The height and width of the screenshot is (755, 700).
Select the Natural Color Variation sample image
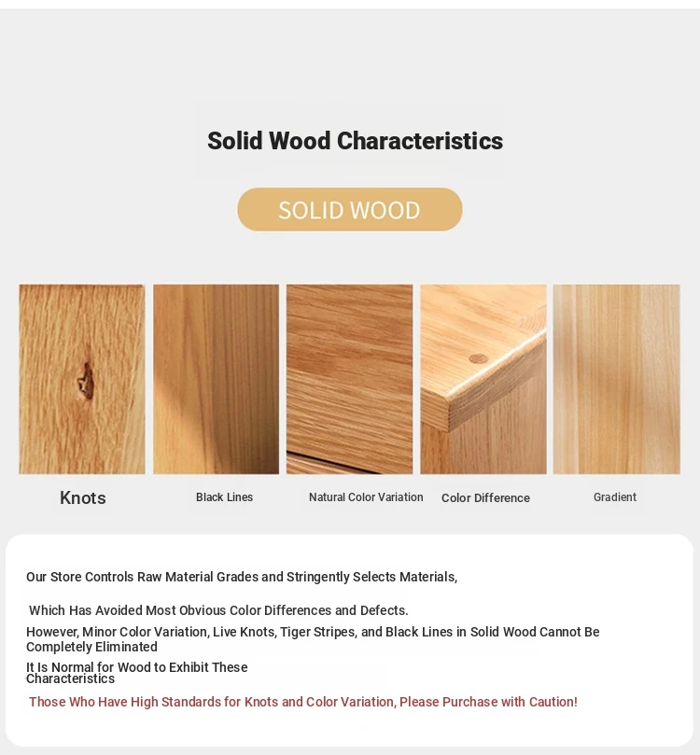coord(349,380)
